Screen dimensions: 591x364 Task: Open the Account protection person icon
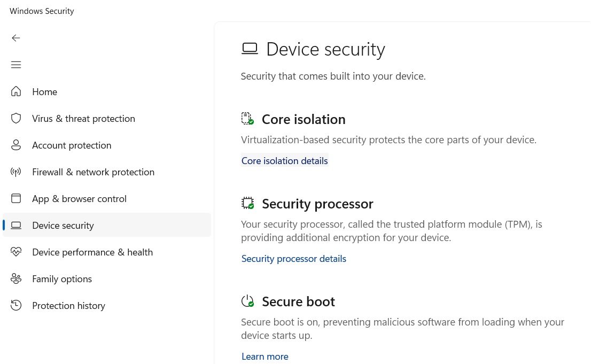tap(16, 145)
